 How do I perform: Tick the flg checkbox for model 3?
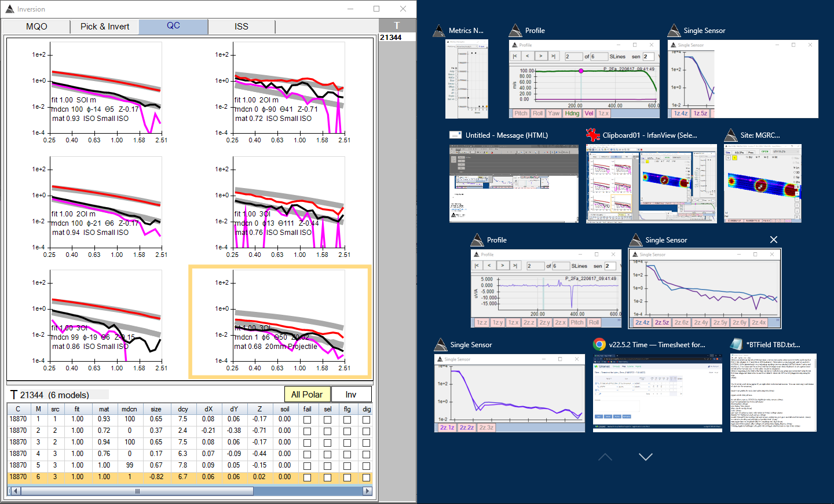pos(347,443)
